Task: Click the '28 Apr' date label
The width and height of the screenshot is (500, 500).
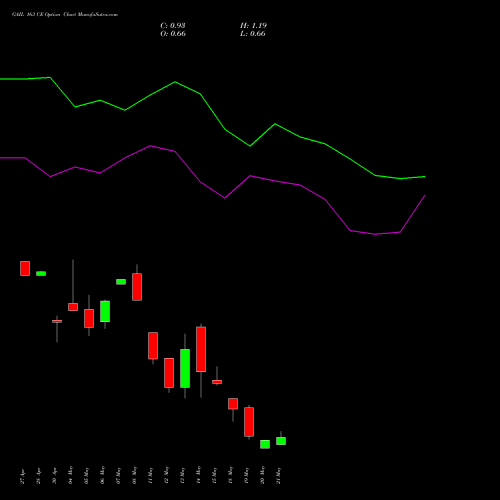Action: [39, 476]
